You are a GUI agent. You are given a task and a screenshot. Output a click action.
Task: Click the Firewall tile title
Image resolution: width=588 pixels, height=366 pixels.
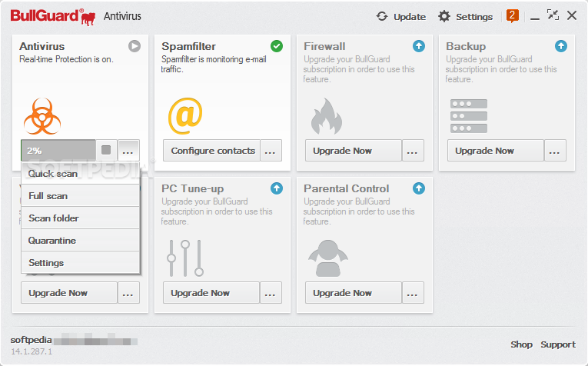tap(324, 46)
